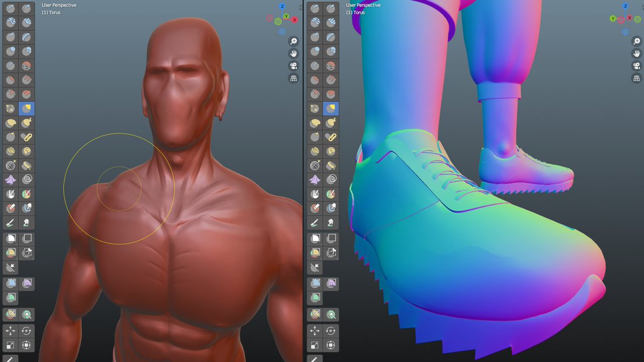This screenshot has height=362, width=644.
Task: Select the Snake Hook brush in the left viewport
Action: 26,123
